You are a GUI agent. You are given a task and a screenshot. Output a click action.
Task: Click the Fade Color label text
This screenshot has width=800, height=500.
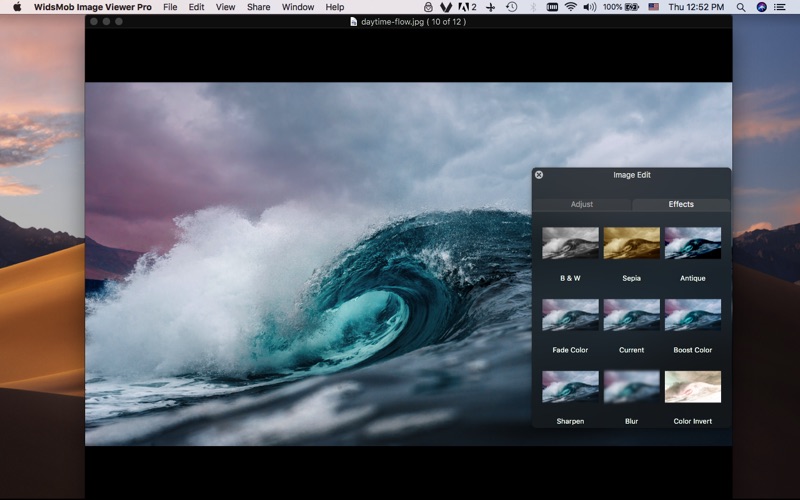coord(570,350)
